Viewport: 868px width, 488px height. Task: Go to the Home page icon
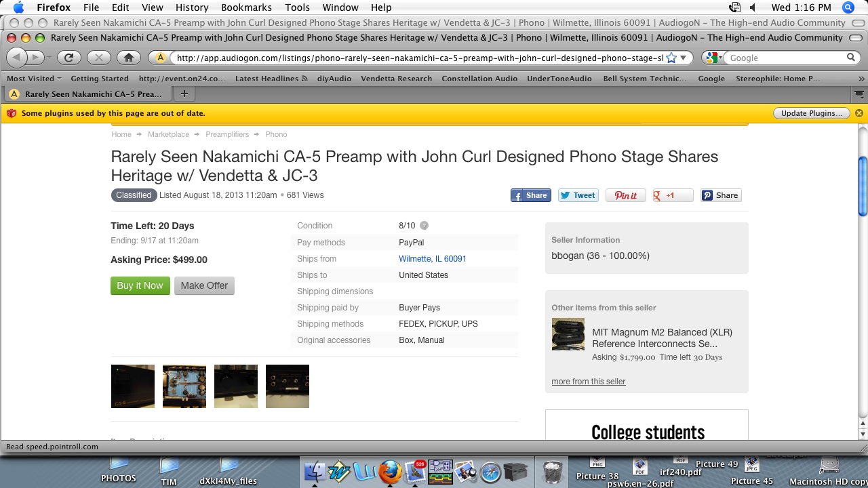click(x=129, y=58)
